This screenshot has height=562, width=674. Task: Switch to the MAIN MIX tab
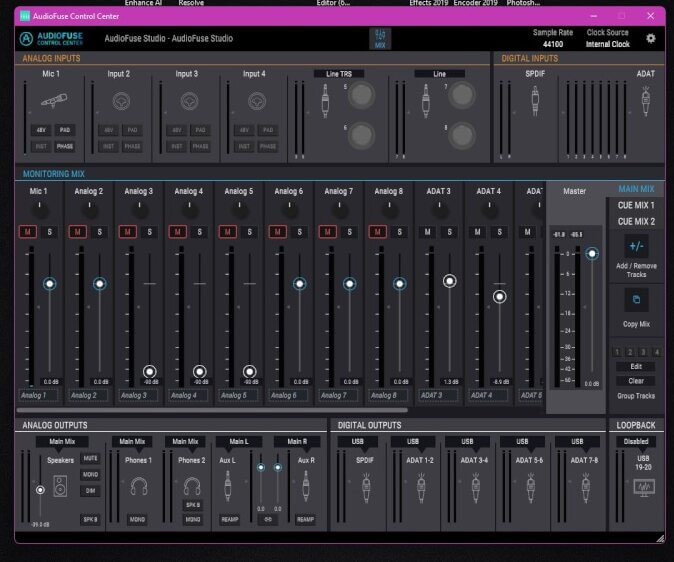point(636,189)
